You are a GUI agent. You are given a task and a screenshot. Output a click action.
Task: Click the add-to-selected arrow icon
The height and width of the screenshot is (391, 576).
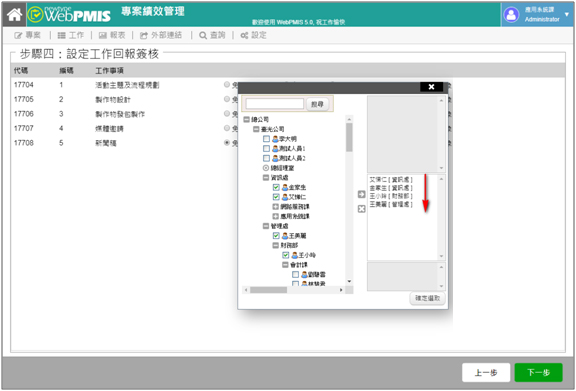[361, 194]
